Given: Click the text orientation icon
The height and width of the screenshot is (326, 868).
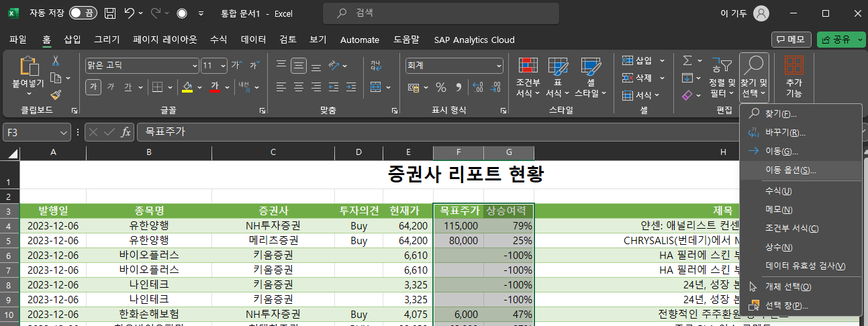Looking at the screenshot, I should [x=335, y=66].
